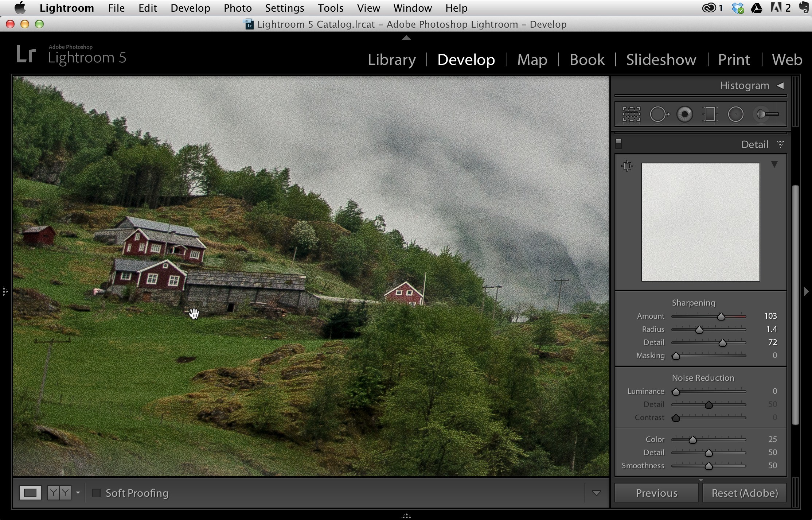This screenshot has height=520, width=812.
Task: Click the detail preview thumbnail
Action: (700, 222)
